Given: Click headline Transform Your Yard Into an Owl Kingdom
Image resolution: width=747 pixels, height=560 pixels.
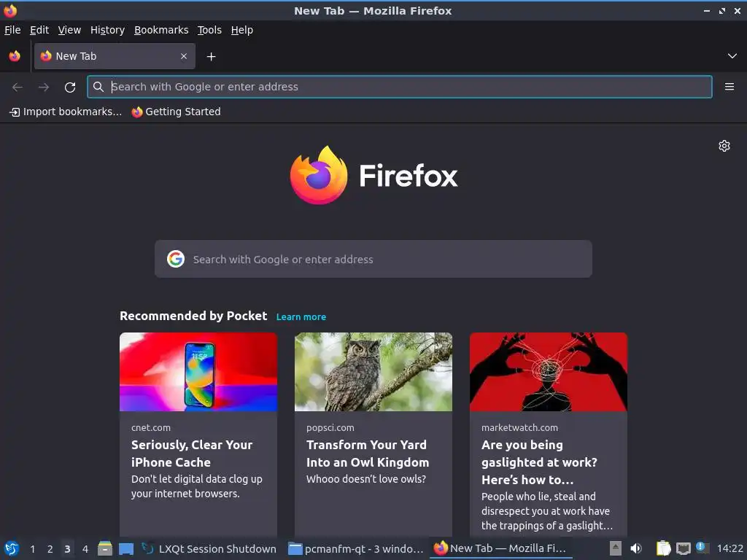Looking at the screenshot, I should pyautogui.click(x=368, y=454).
